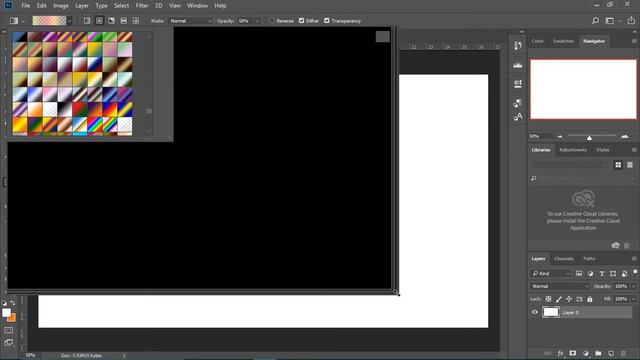Viewport: 640px width, 360px height.
Task: Filter layers by pixel type
Action: pyautogui.click(x=579, y=273)
